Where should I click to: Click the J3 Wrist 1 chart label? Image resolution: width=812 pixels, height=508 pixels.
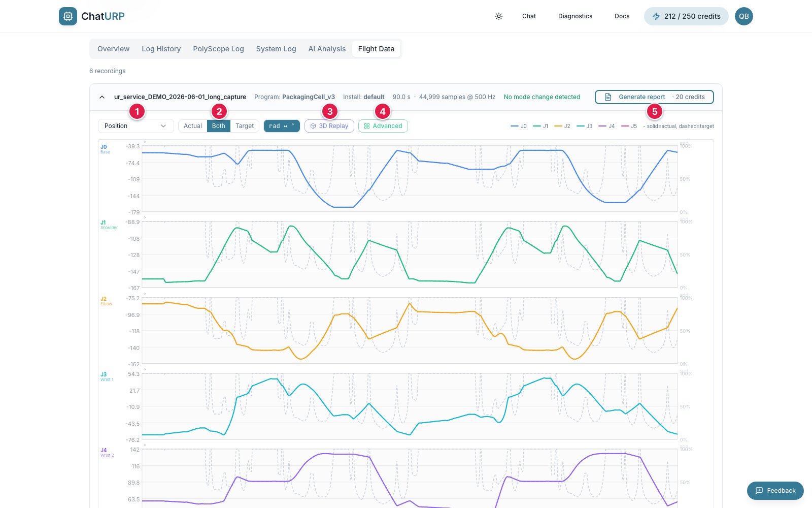pos(107,376)
